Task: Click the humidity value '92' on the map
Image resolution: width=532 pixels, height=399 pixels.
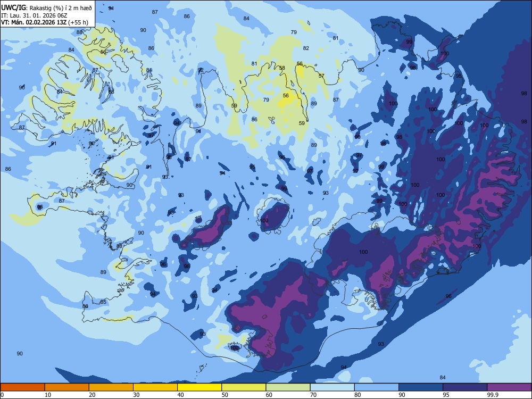Action: [x=201, y=70]
